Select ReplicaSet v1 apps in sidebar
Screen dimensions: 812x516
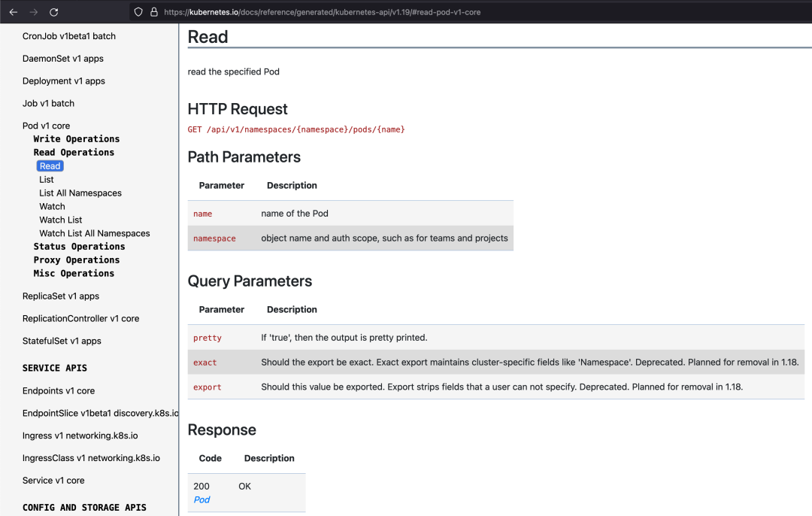(60, 296)
